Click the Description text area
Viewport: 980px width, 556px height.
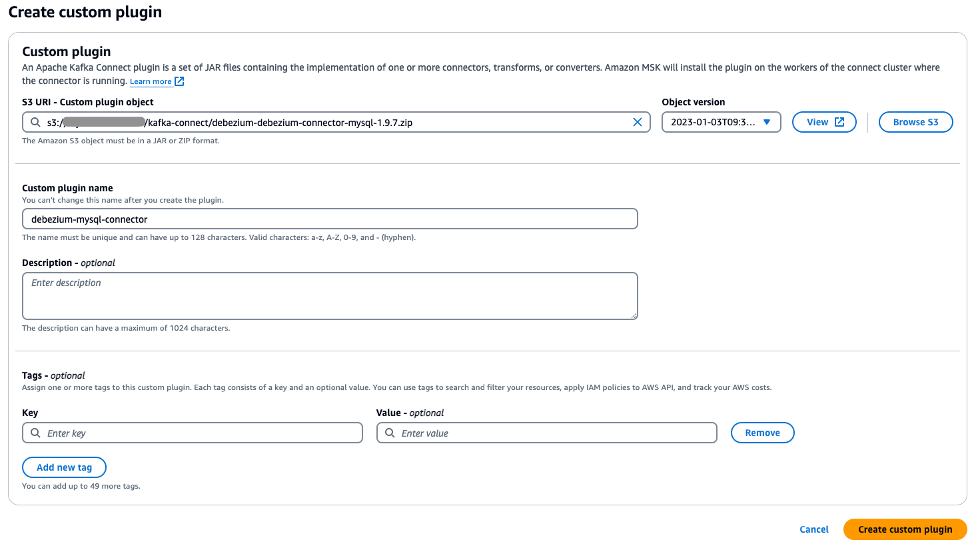[x=330, y=296]
